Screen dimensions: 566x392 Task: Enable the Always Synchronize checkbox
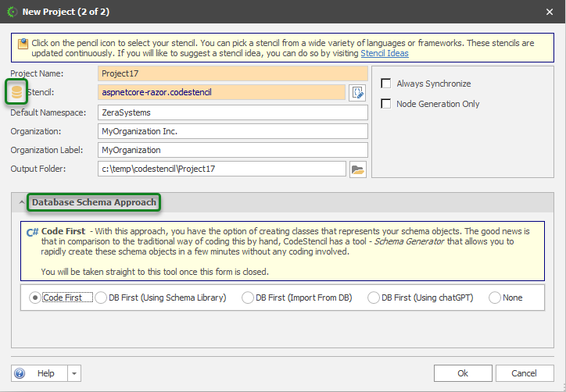(x=386, y=84)
